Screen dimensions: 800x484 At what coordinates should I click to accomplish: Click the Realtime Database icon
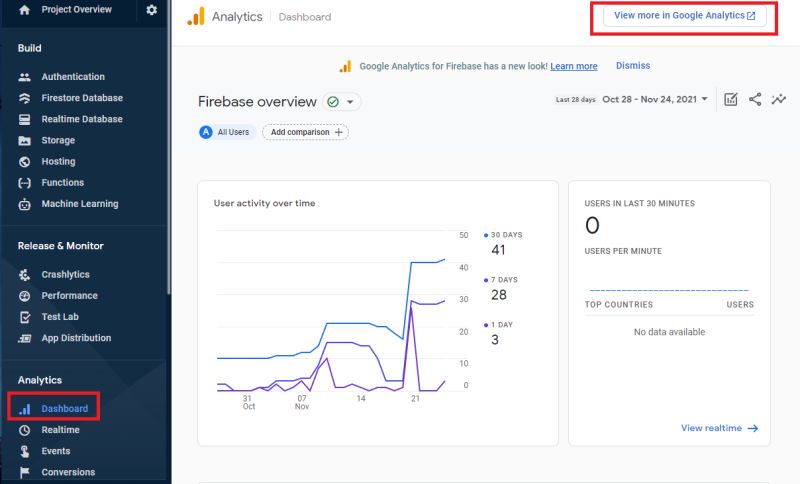coord(24,119)
